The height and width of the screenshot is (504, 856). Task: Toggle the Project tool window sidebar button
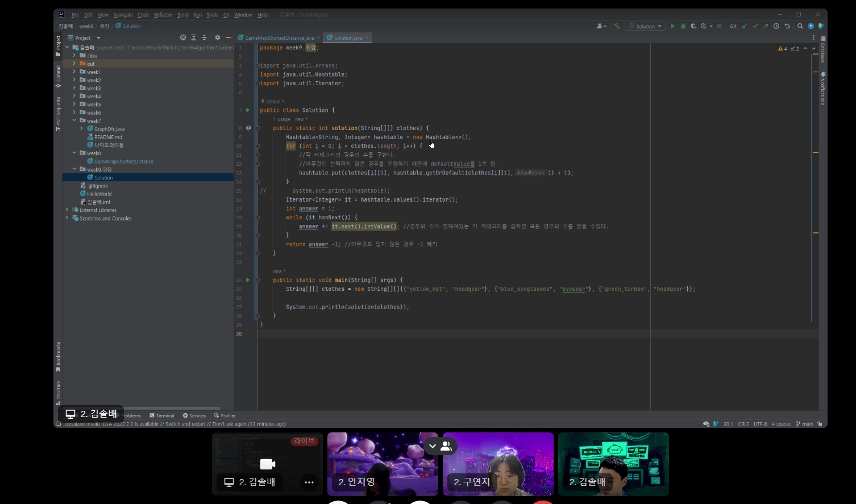[58, 44]
